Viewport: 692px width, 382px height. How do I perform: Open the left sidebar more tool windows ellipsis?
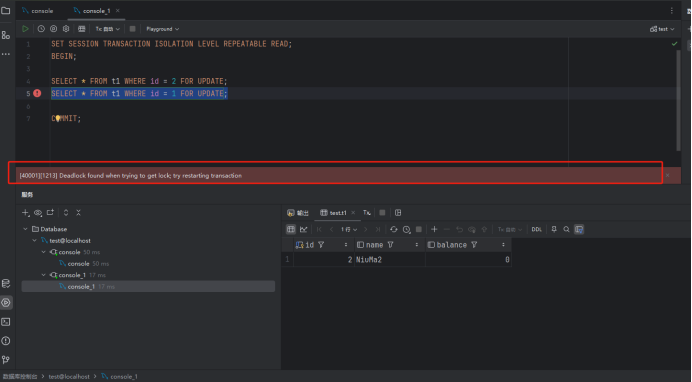tap(6, 54)
